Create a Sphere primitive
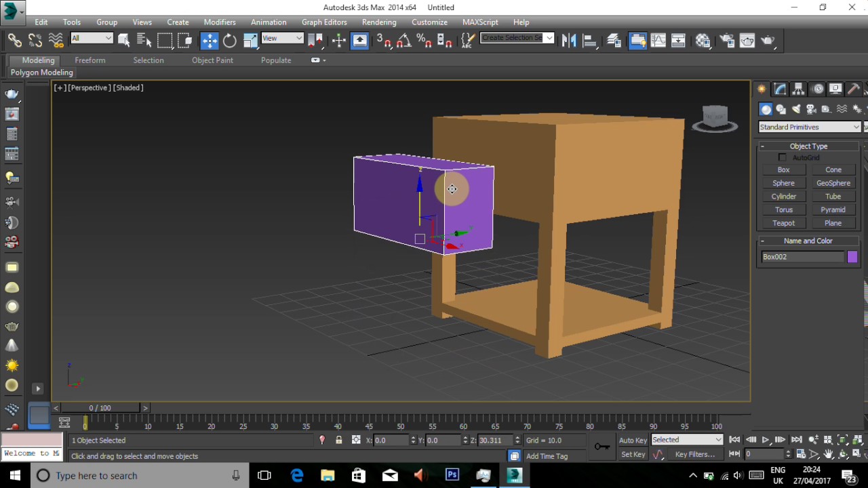868x488 pixels. pos(783,183)
